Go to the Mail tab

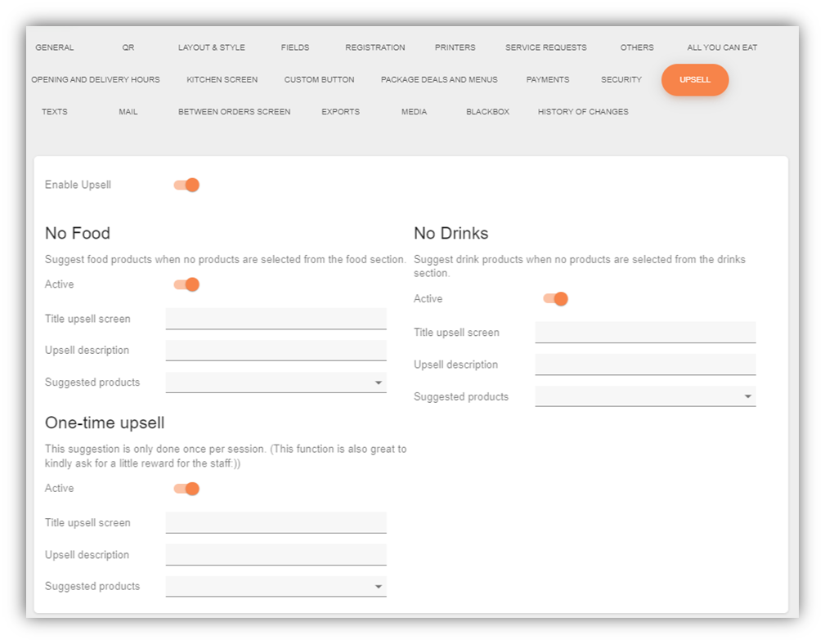(128, 111)
